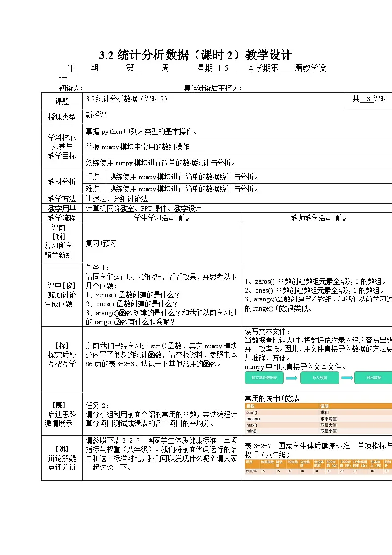Select the "[展] 启迪思路" stage cell
The height and width of the screenshot is (555, 392).
point(62,414)
